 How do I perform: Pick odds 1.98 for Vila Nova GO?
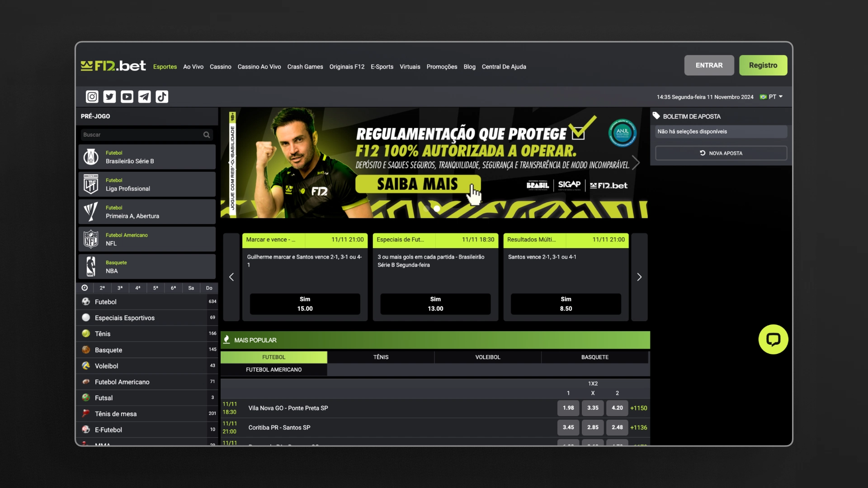[568, 408]
